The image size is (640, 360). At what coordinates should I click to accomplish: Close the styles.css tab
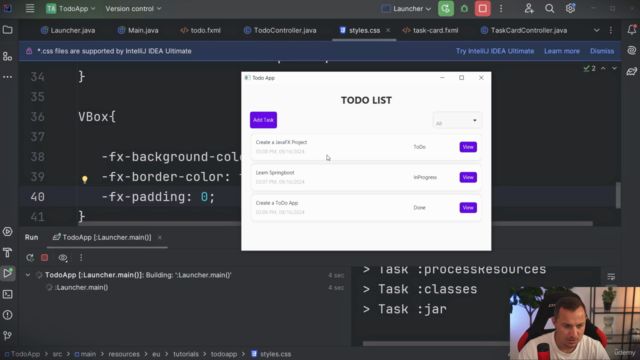(x=388, y=30)
